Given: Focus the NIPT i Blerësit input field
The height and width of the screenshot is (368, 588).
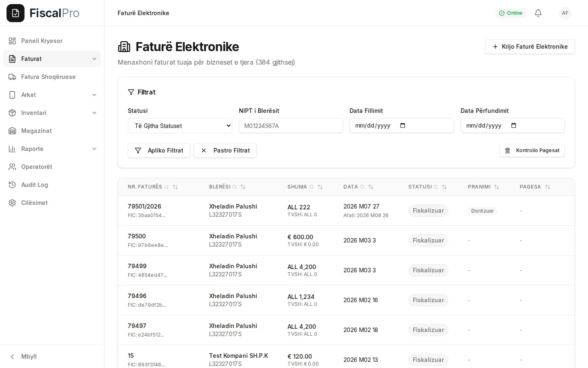Looking at the screenshot, I should click(x=291, y=126).
